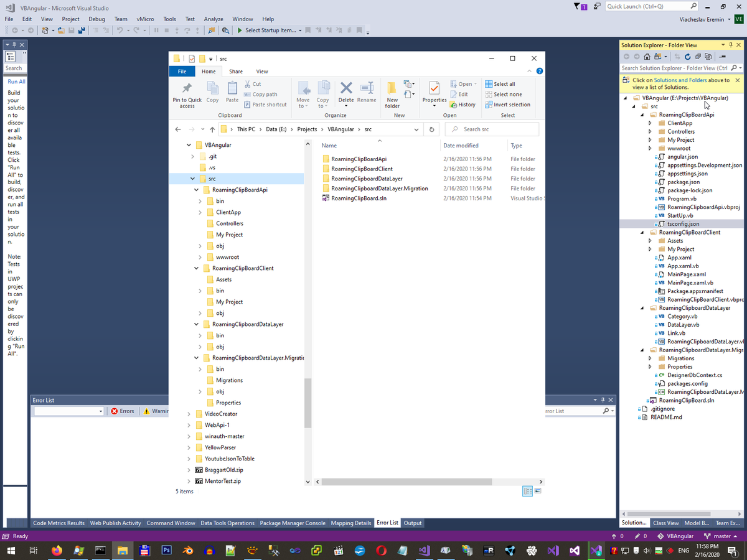
Task: Collapse the RoamingClipBoardApi node in Solution Explorer
Action: [643, 114]
